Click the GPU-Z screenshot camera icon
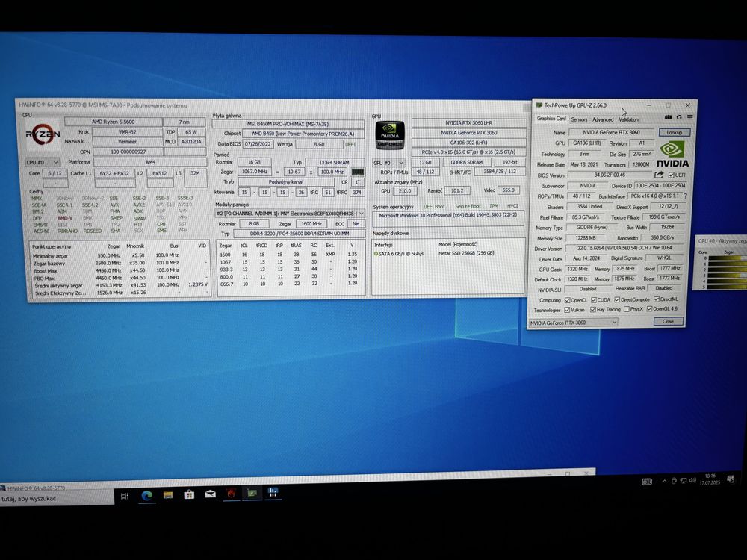747x560 pixels. click(668, 117)
